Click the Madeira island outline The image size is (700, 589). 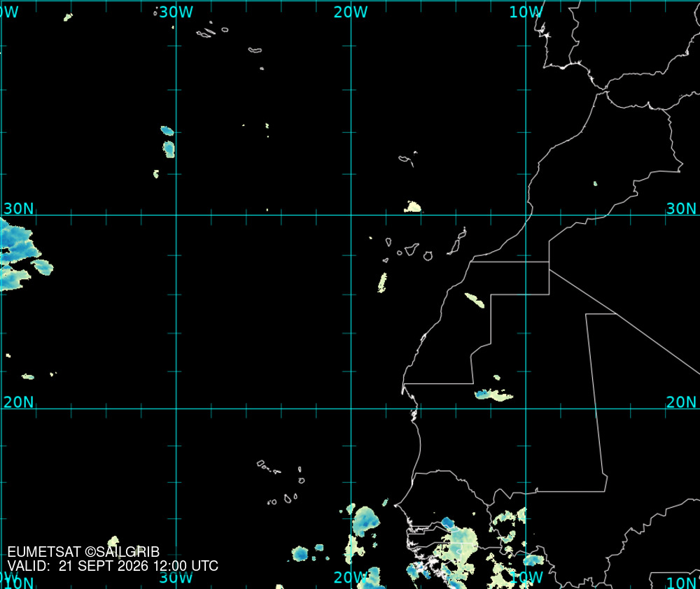pyautogui.click(x=407, y=159)
